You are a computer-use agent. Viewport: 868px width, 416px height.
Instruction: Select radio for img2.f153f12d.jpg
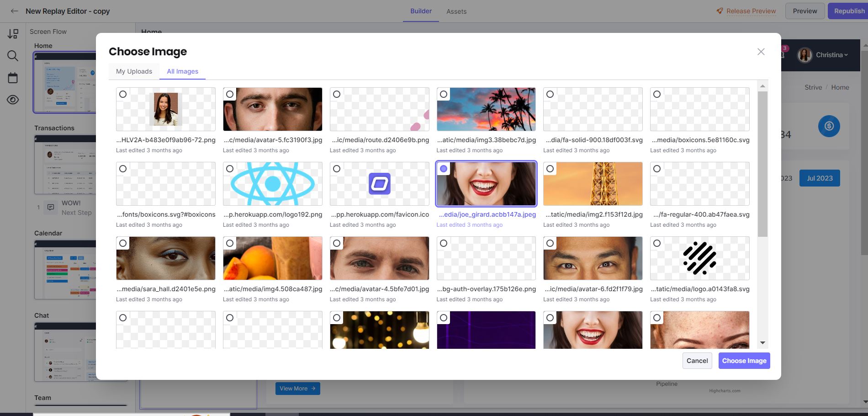pos(550,169)
